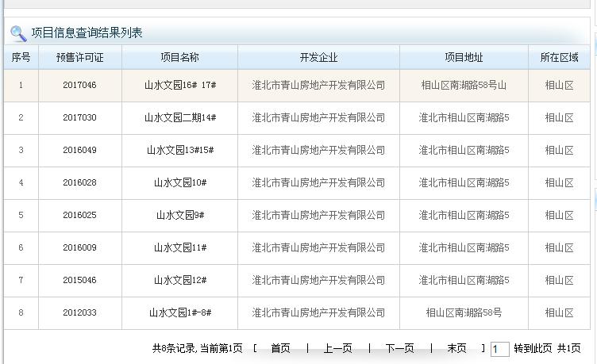Screen dimensions: 597x364
Task: Click 相山区 in the 2017046 row
Action: (559, 85)
